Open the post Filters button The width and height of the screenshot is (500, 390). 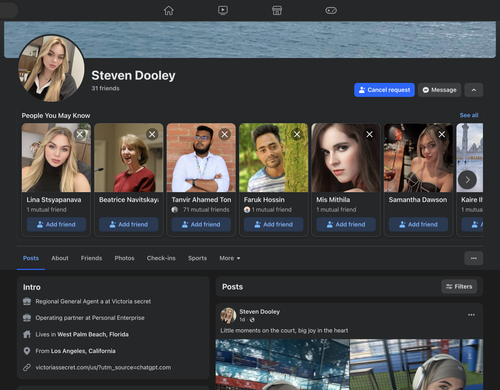click(x=459, y=287)
